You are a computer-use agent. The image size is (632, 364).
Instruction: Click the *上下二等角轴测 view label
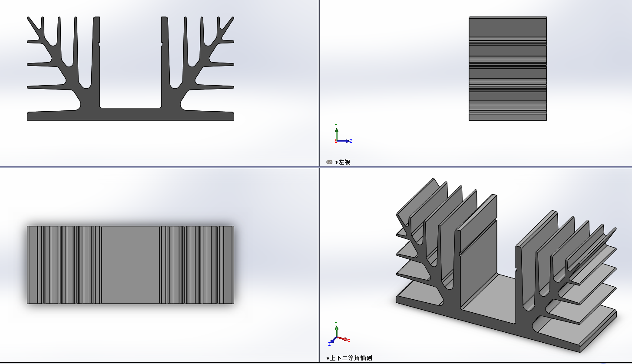[x=349, y=358]
